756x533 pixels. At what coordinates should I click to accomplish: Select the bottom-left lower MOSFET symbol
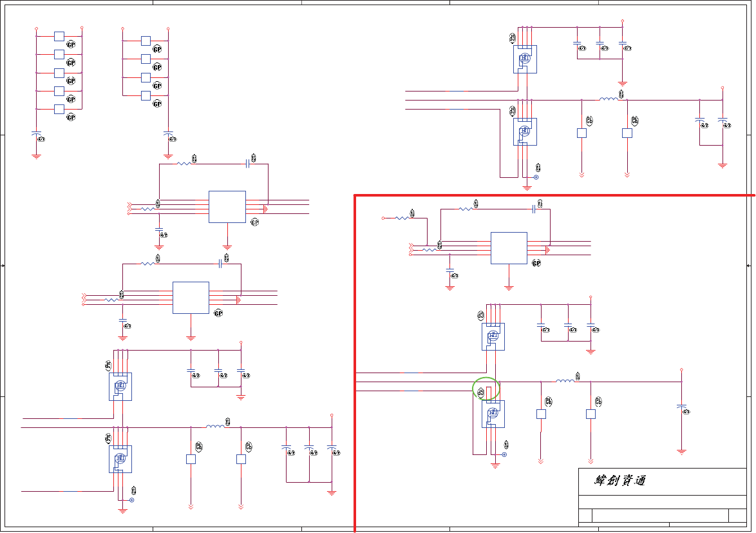pyautogui.click(x=120, y=459)
